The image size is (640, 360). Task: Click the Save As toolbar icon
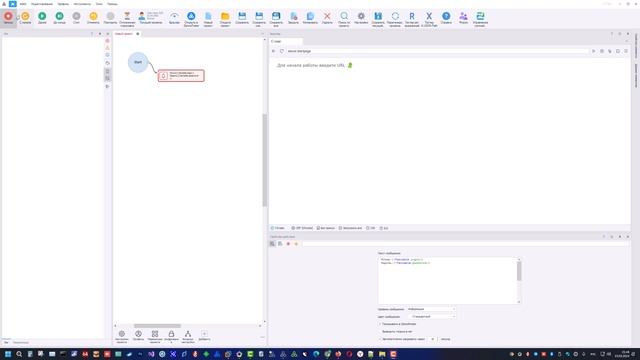[259, 18]
